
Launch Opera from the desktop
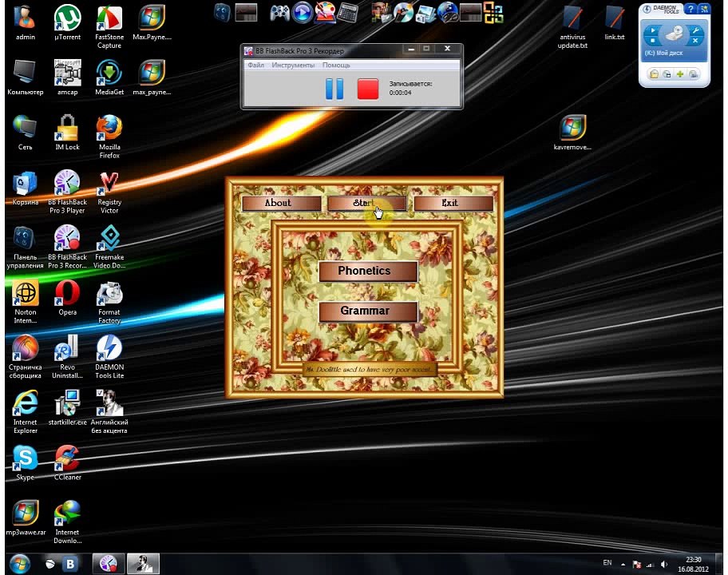(x=67, y=297)
